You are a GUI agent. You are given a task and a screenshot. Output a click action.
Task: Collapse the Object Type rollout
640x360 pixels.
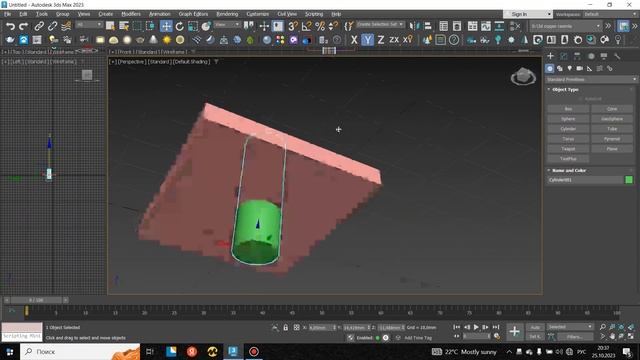click(x=565, y=89)
